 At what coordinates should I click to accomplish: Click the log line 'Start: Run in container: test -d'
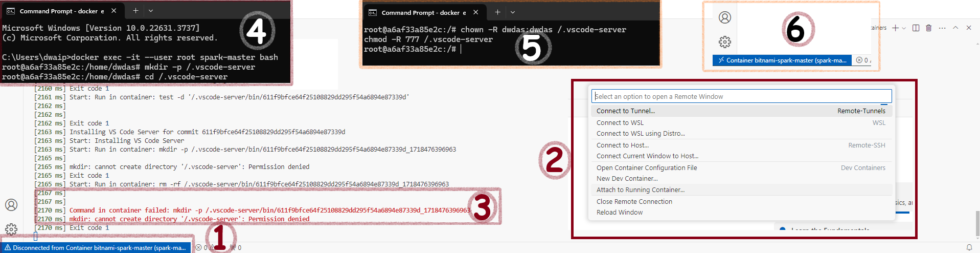coord(221,97)
